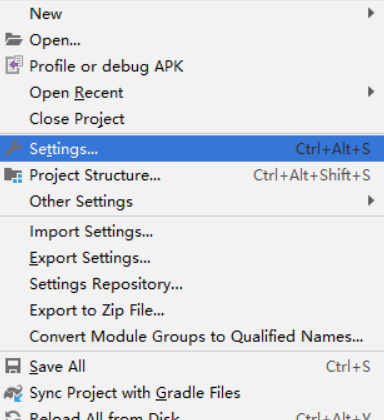The image size is (384, 420).
Task: Click the Reload All from Disk icon
Action: click(x=14, y=415)
